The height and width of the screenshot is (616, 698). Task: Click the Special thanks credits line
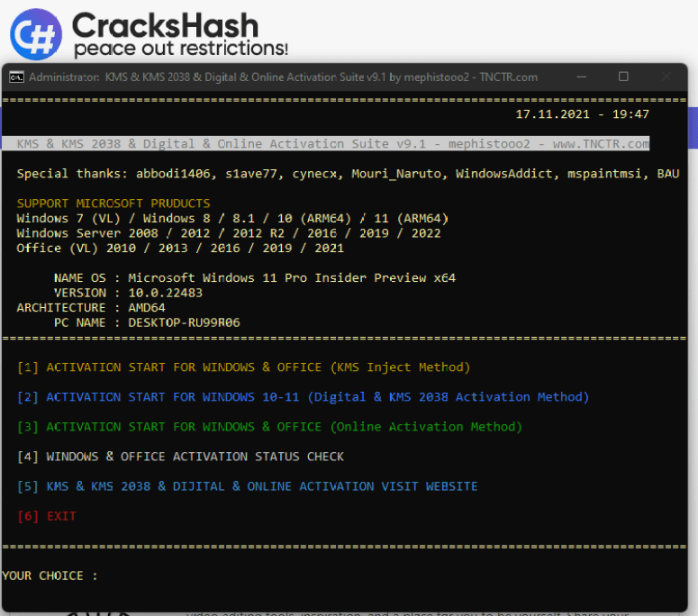point(348,174)
